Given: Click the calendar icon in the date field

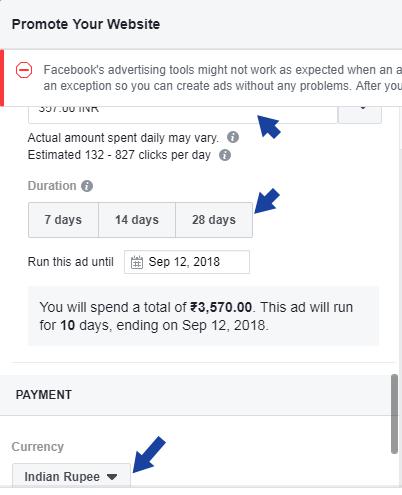Looking at the screenshot, I should (137, 262).
